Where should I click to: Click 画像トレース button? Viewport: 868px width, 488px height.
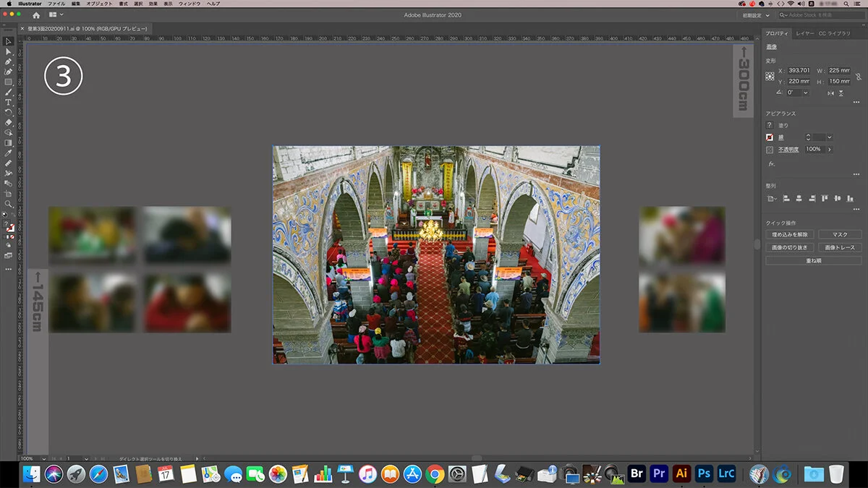click(x=840, y=247)
